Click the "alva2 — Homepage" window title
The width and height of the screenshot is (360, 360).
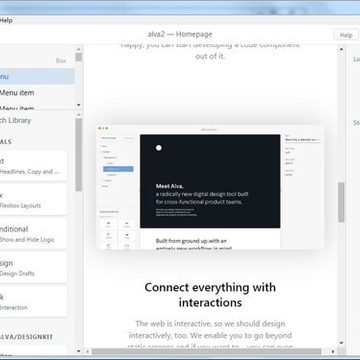click(180, 34)
